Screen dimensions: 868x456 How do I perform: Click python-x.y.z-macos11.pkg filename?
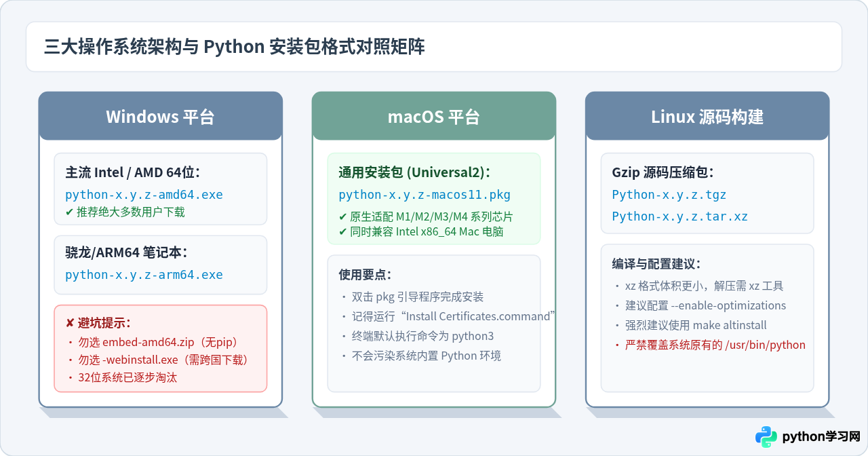tap(425, 195)
